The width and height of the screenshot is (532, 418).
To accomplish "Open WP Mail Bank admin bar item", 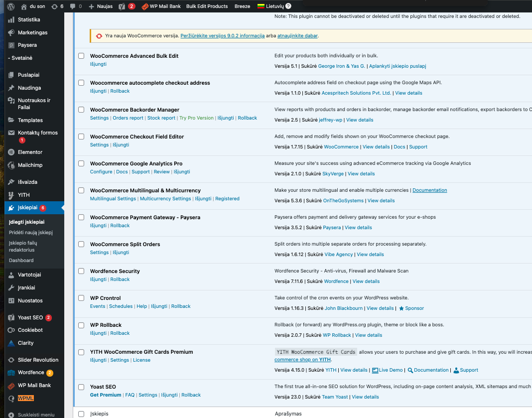I will [x=161, y=6].
